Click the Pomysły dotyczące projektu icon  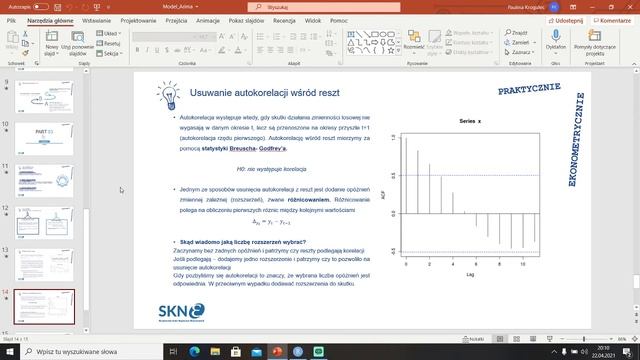click(594, 36)
